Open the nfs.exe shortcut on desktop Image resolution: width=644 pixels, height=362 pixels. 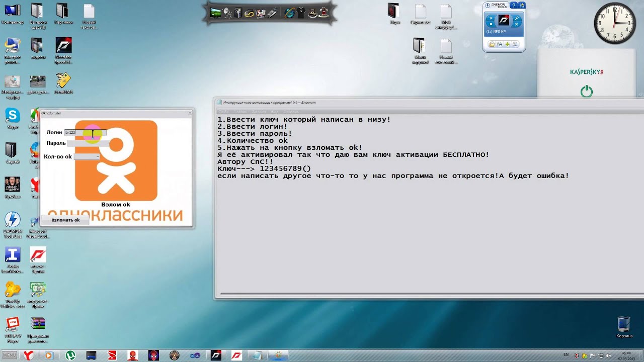38,260
